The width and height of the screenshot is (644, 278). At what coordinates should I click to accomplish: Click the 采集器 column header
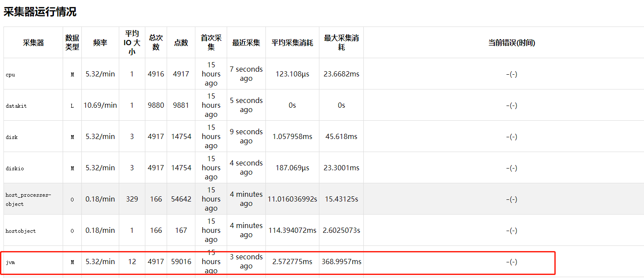pyautogui.click(x=34, y=43)
